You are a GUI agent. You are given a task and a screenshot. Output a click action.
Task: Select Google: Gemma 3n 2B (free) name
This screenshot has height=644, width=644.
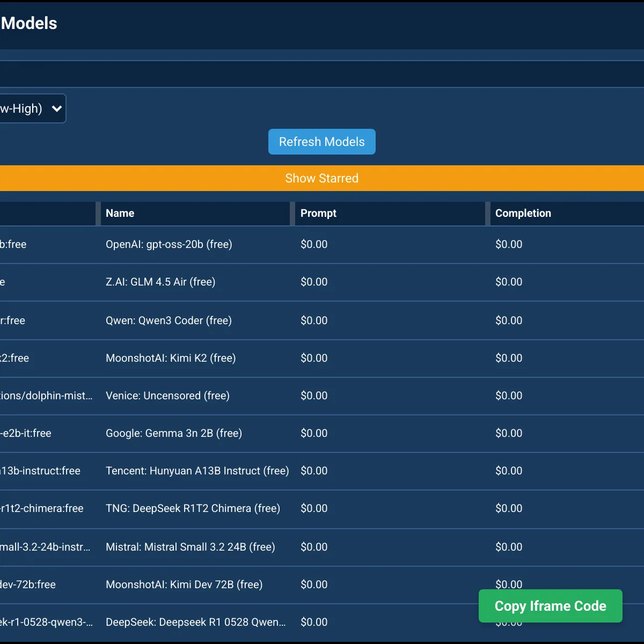click(174, 433)
